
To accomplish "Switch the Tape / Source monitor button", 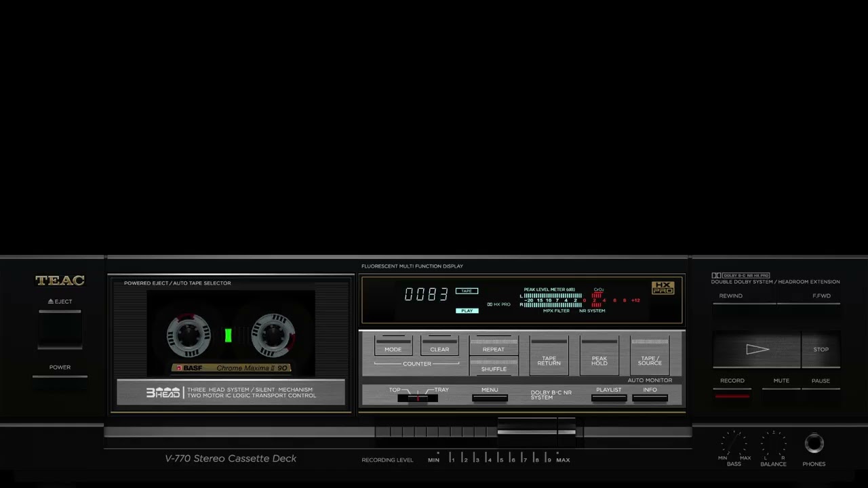I will pyautogui.click(x=650, y=355).
